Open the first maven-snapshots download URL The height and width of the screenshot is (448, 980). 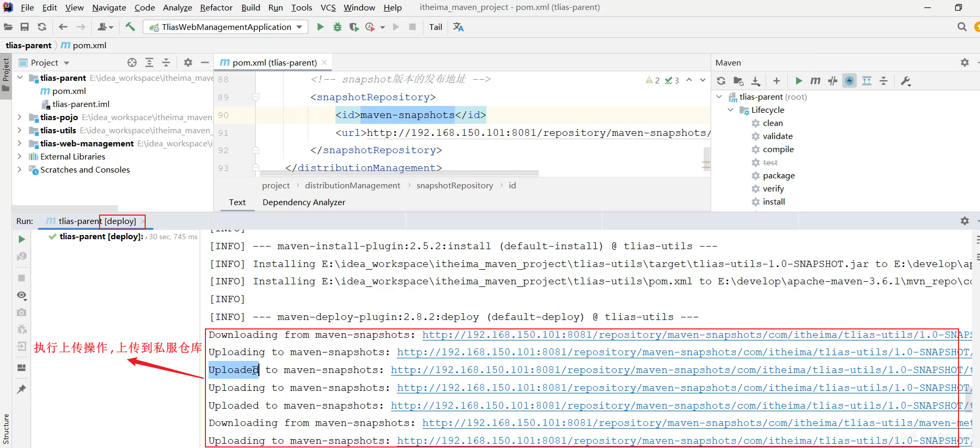tap(697, 335)
